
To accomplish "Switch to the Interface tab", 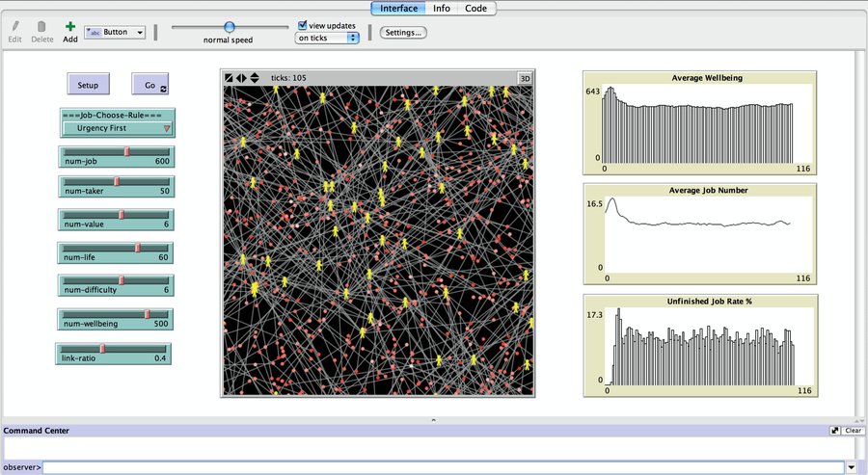I will point(398,9).
